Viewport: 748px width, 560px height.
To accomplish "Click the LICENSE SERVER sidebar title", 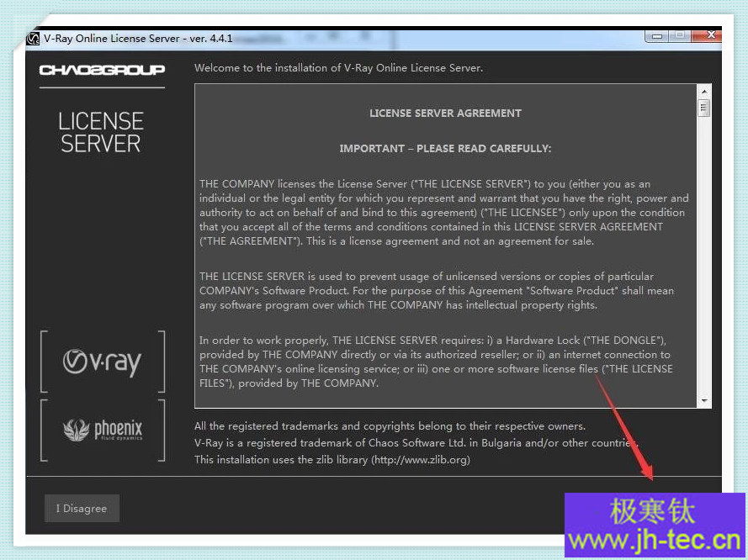I will [x=101, y=133].
